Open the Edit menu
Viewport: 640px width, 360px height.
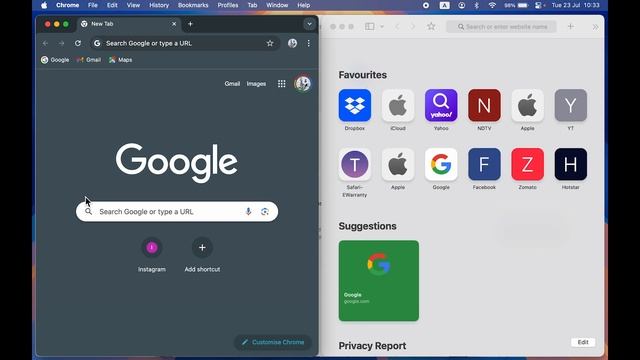point(112,5)
